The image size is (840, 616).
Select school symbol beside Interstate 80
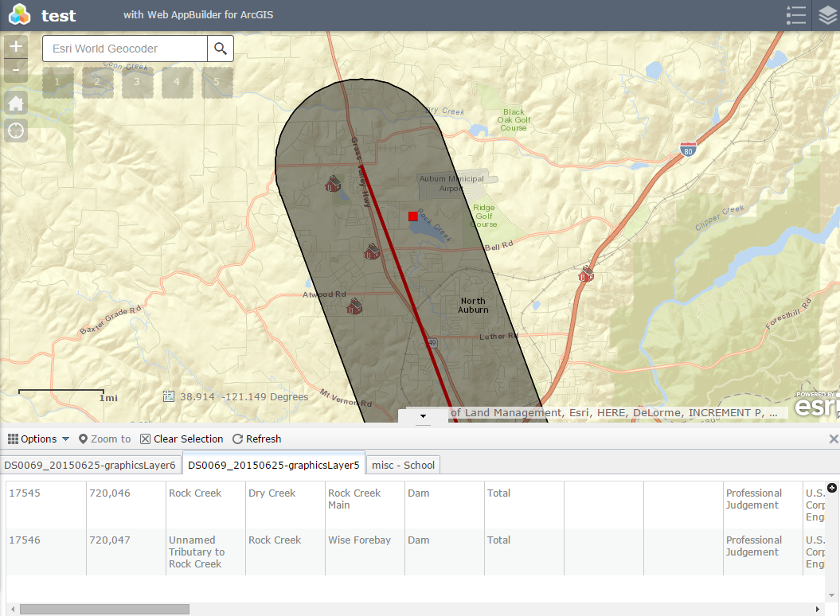pos(586,274)
